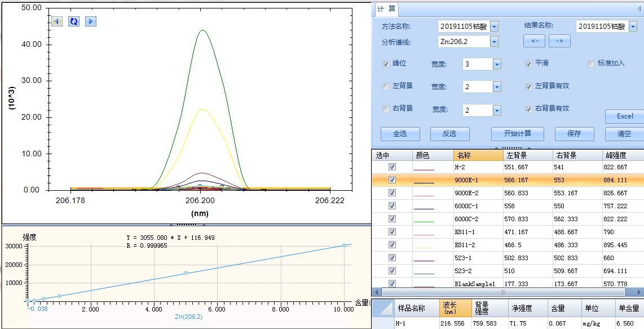Open the 分析谱线 Zn:206.2 dropdown
The height and width of the screenshot is (329, 644).
494,42
